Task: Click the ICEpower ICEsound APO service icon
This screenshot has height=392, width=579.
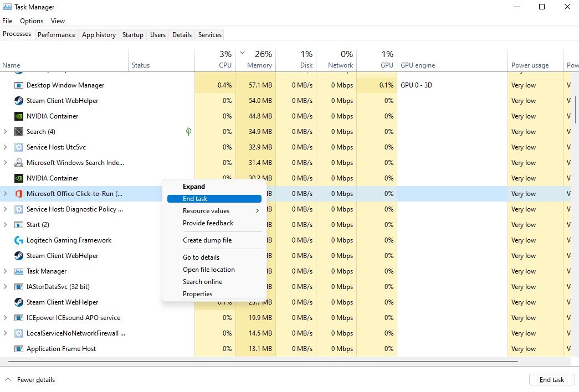Action: point(18,318)
